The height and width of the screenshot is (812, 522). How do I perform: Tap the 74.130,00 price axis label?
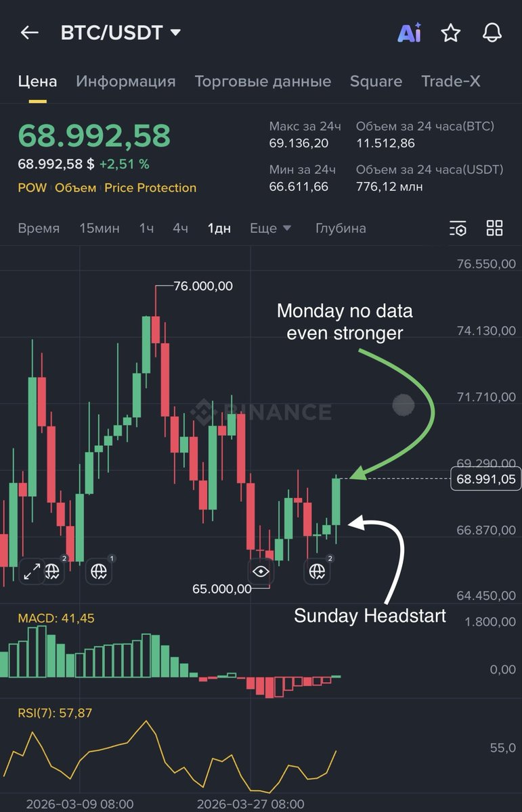(x=486, y=330)
